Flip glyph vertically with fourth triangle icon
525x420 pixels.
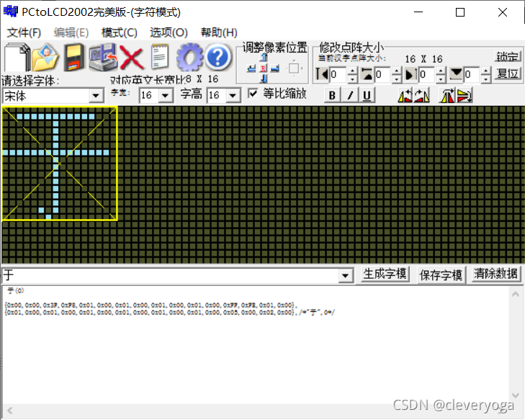point(465,95)
